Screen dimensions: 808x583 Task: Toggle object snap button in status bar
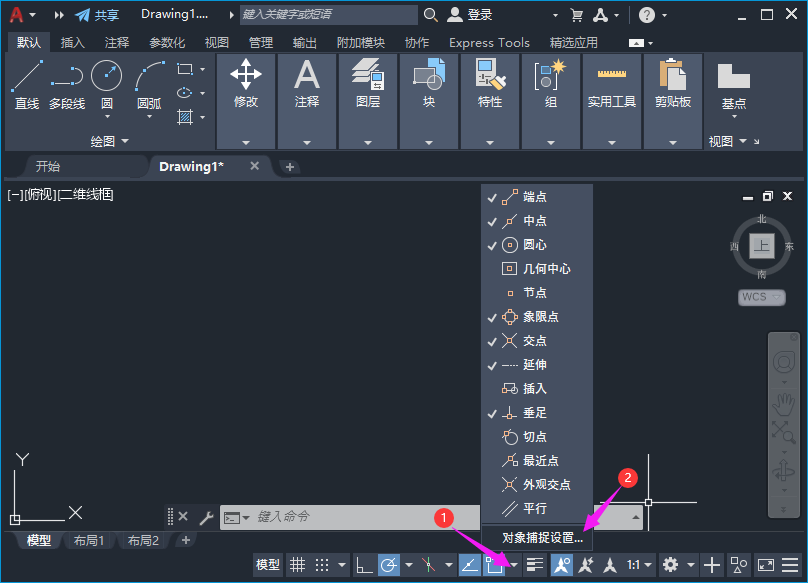coord(494,565)
